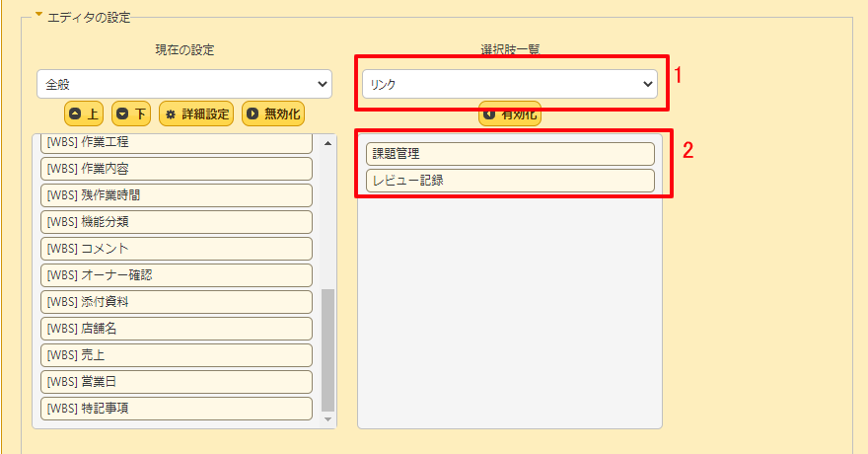The height and width of the screenshot is (454, 868).
Task: Select the [WBS] 機能分類 item
Action: [x=177, y=222]
